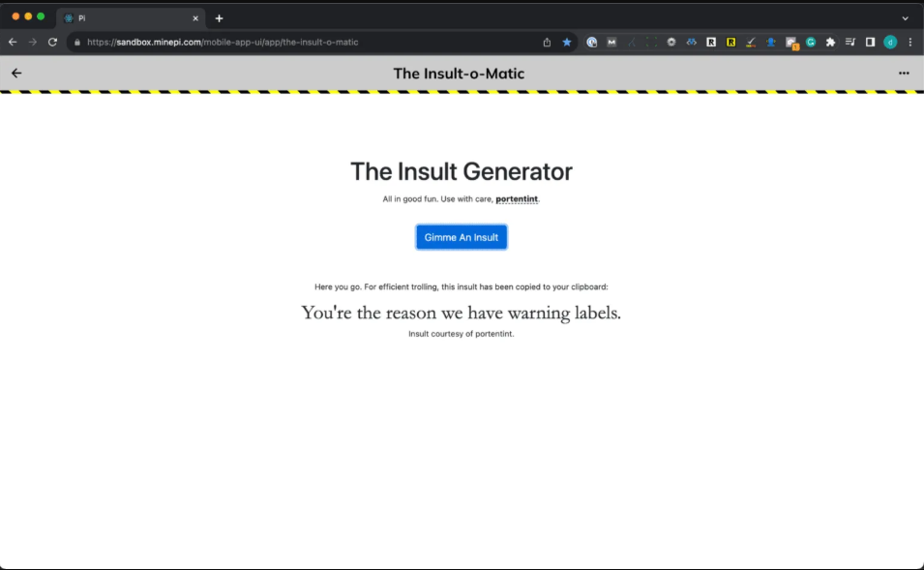Open the three-dot menu in app header
The width and height of the screenshot is (924, 570).
point(903,74)
